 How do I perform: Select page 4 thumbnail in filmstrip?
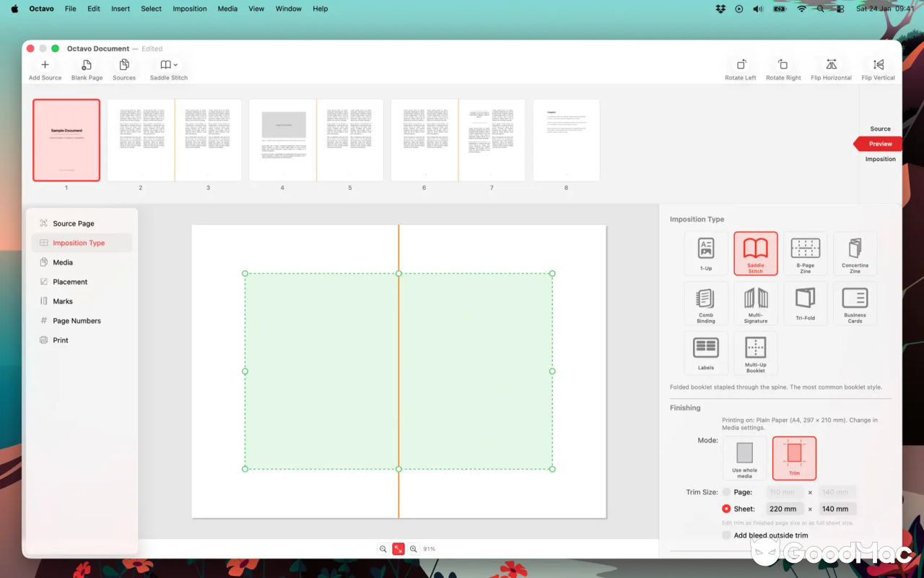282,140
